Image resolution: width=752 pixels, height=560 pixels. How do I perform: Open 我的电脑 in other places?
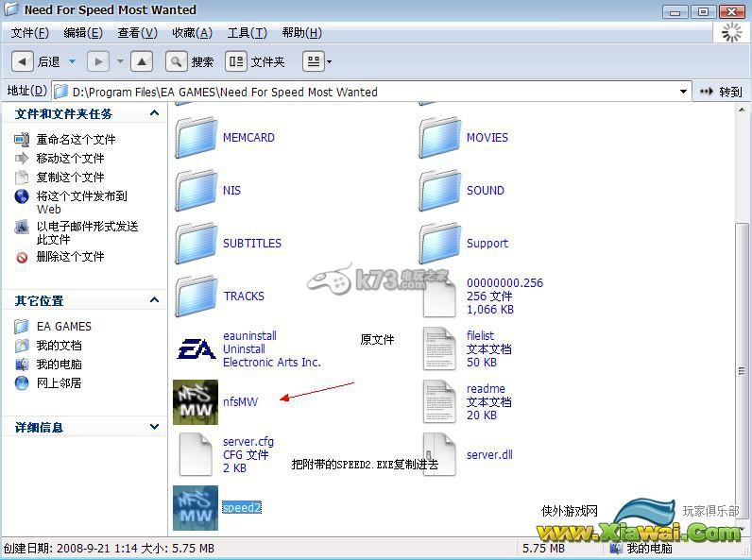coord(59,365)
